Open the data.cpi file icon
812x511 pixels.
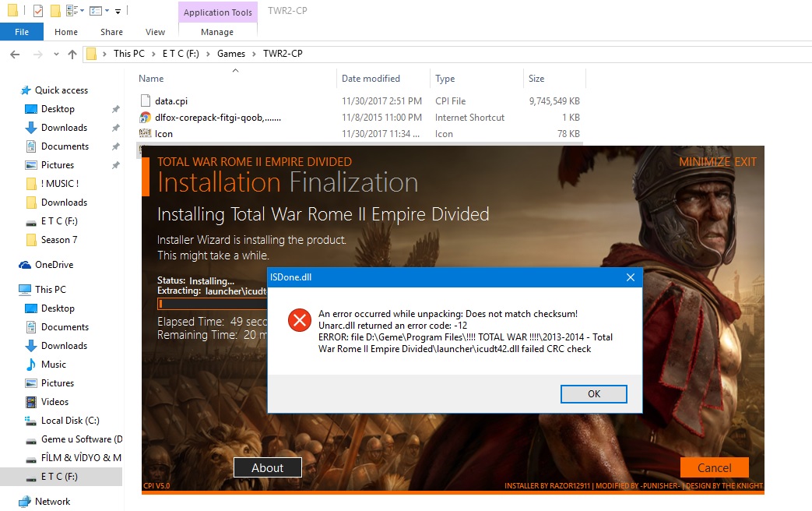click(145, 100)
